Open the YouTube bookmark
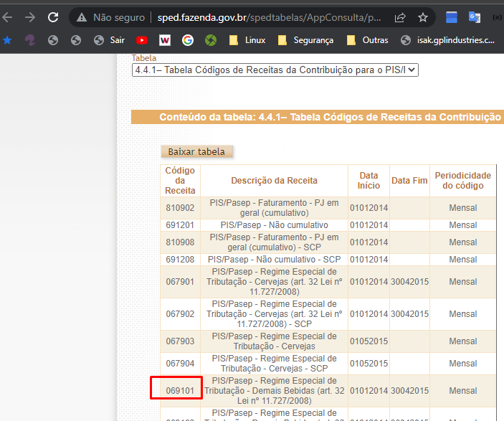 [x=142, y=40]
